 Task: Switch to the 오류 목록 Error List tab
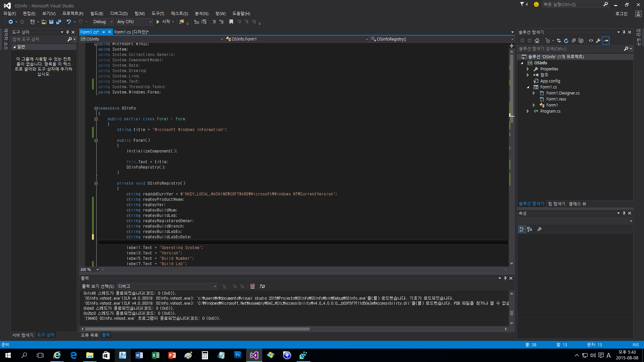(x=90, y=335)
